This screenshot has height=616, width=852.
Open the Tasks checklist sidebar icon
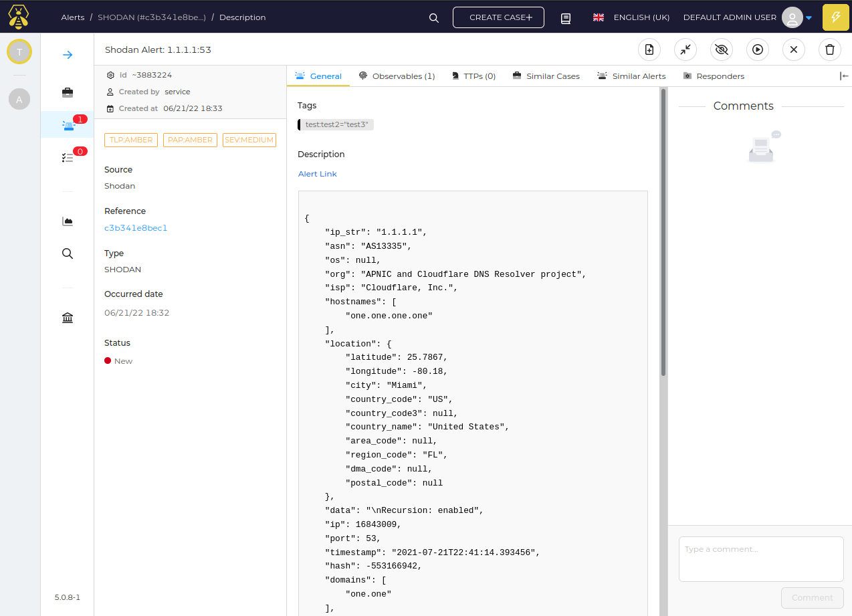[68, 157]
